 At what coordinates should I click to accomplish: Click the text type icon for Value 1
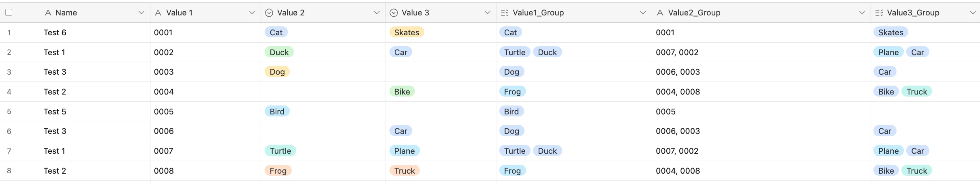158,13
